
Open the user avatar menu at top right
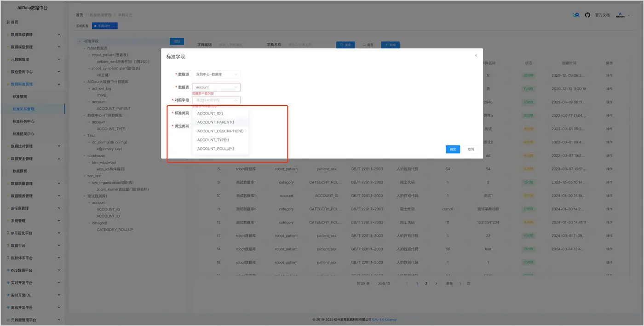(x=622, y=15)
